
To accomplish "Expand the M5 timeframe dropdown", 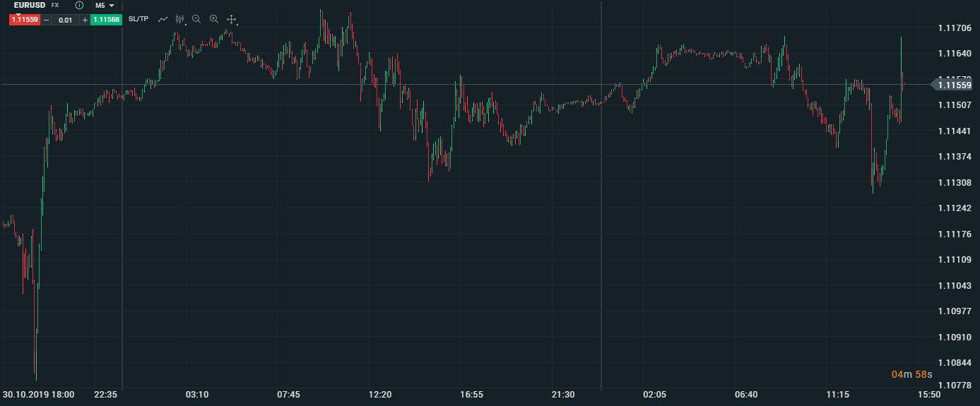I will (105, 5).
